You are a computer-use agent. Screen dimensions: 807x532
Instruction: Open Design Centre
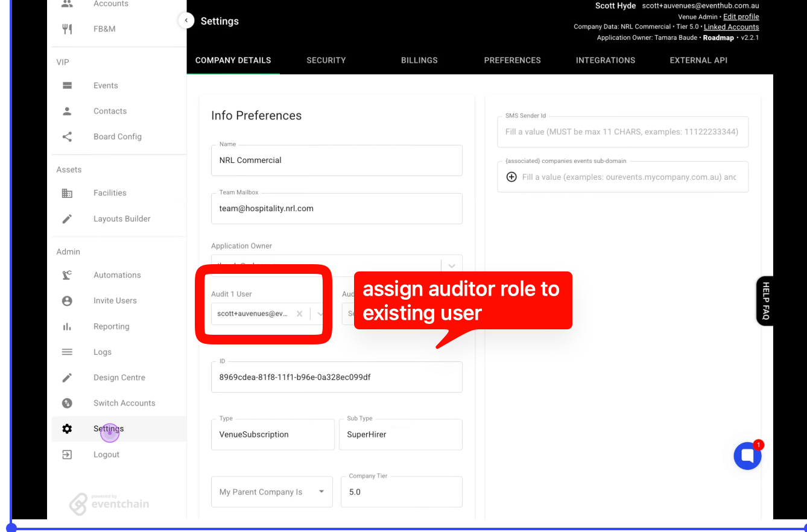pyautogui.click(x=119, y=378)
